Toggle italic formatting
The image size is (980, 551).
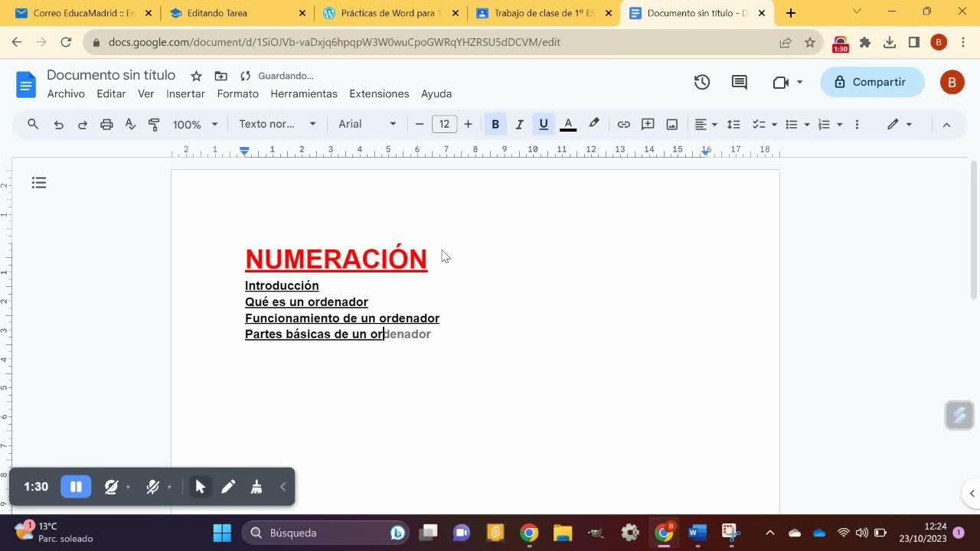[519, 124]
